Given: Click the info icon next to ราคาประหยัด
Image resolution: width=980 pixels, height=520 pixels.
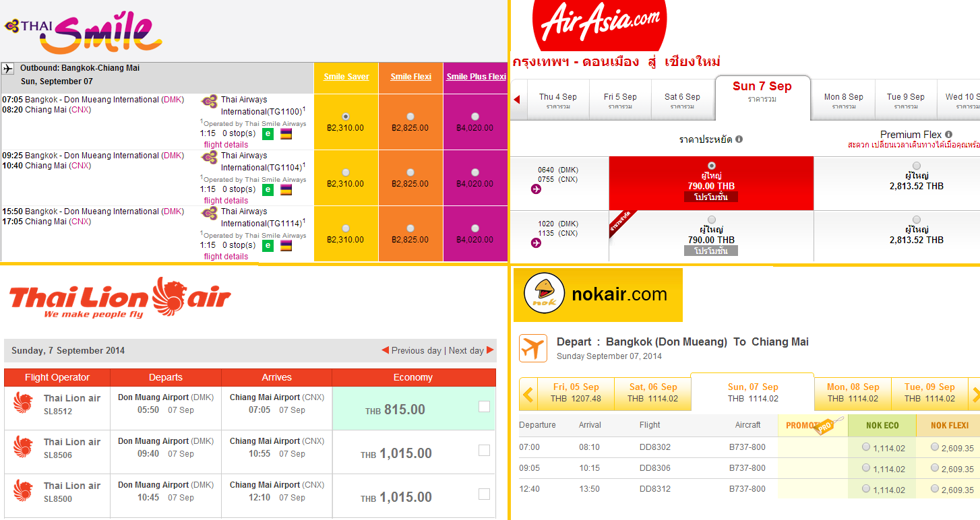Looking at the screenshot, I should click(x=739, y=139).
